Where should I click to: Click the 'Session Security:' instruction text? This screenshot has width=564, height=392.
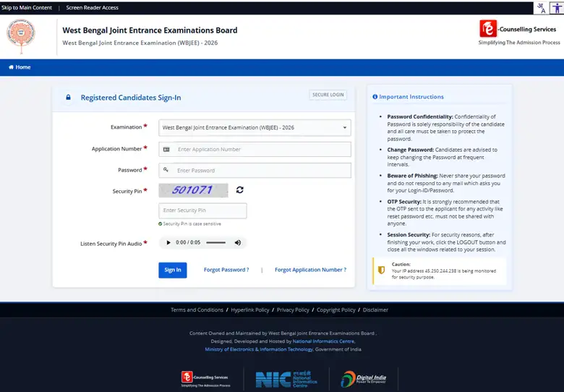409,235
